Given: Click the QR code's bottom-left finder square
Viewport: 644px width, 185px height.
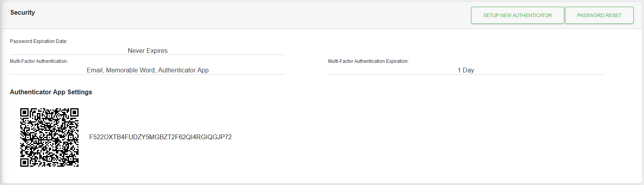Looking at the screenshot, I should tap(25, 162).
